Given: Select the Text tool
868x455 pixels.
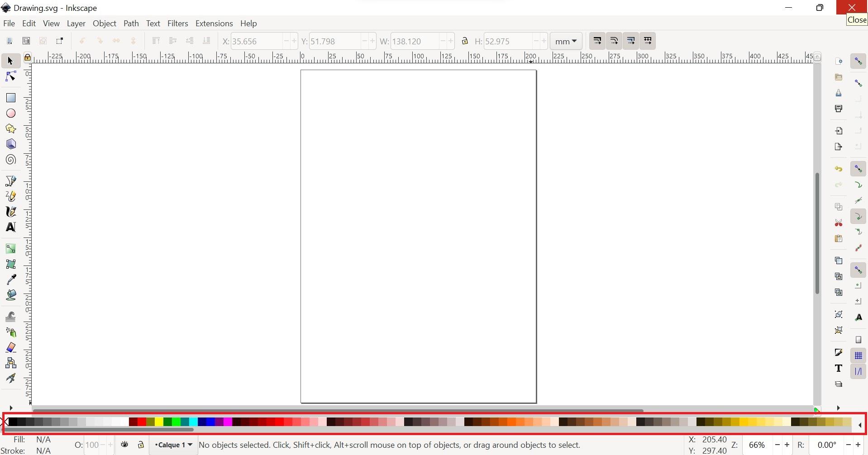Looking at the screenshot, I should click(x=10, y=227).
